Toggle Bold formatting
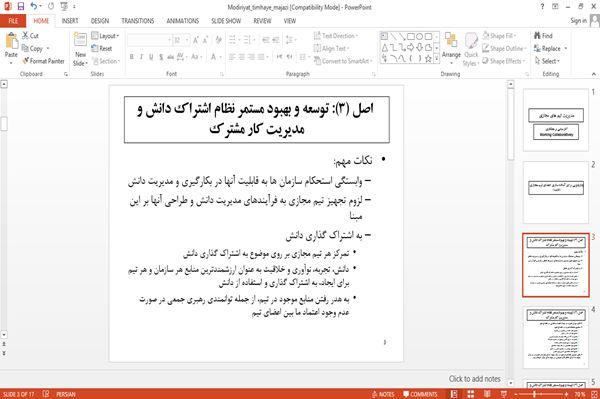 (132, 57)
